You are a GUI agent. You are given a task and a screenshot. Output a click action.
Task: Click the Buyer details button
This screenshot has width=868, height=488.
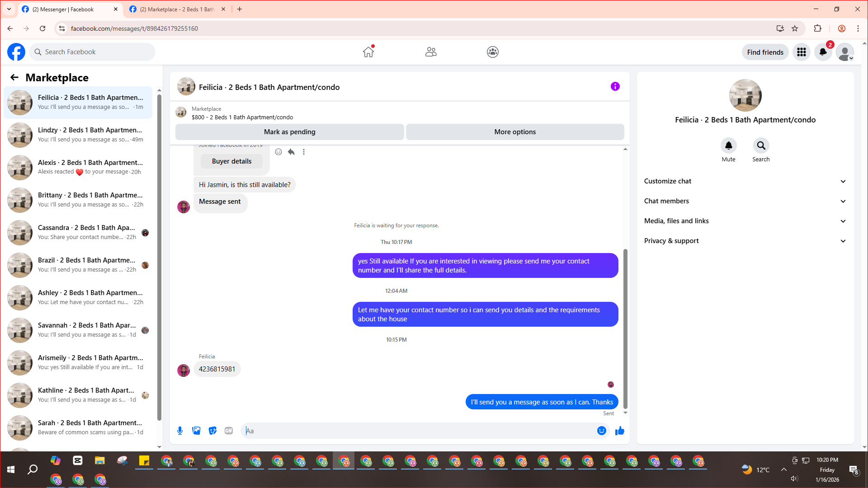[x=231, y=161]
